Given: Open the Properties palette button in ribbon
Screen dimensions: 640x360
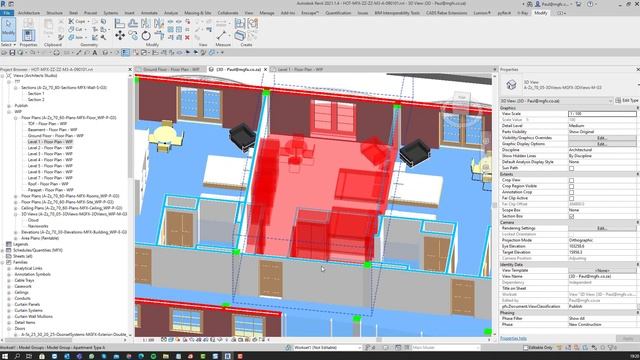Looking at the screenshot, I should pyautogui.click(x=28, y=35).
